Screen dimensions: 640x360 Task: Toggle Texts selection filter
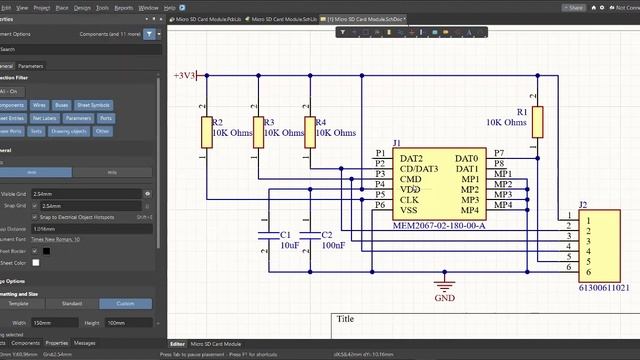(36, 131)
